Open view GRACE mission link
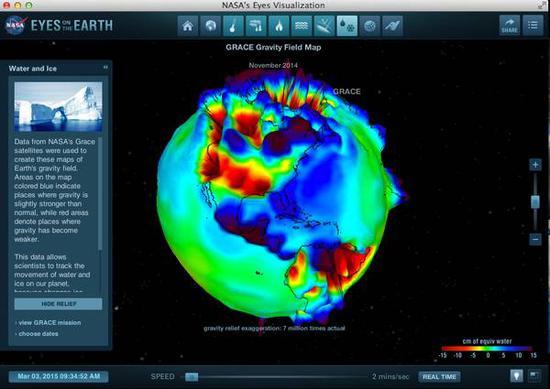 point(49,323)
